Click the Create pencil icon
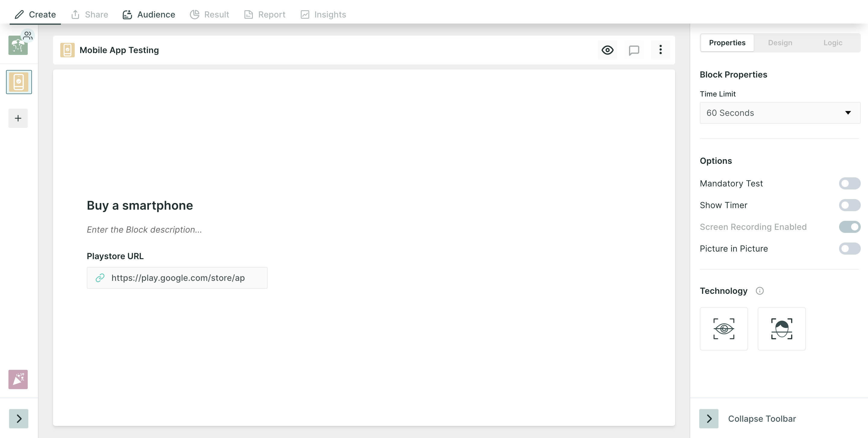This screenshot has height=438, width=868. click(19, 14)
